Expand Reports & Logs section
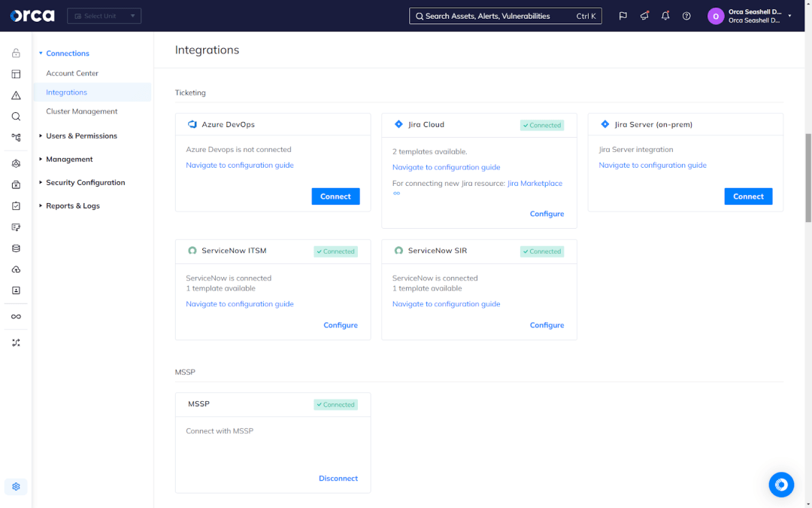Image resolution: width=812 pixels, height=508 pixels. [69, 205]
